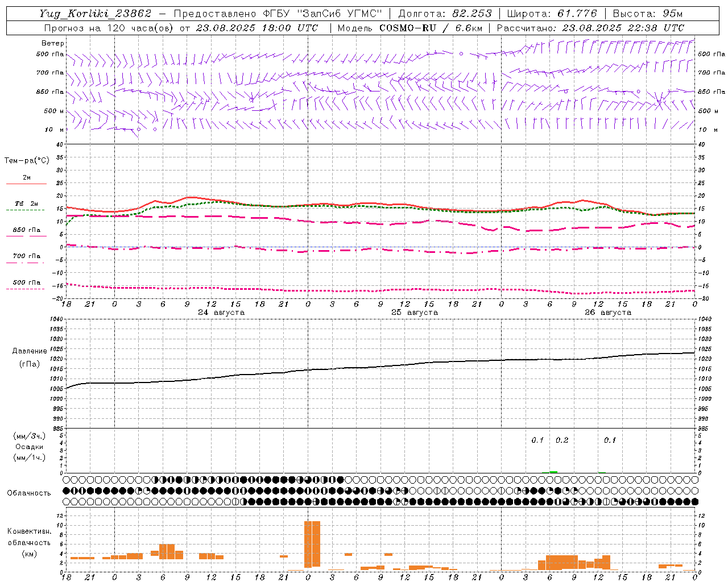The height and width of the screenshot is (582, 728).
Task: Click the green precipitation bar under 0.2
Action: pyautogui.click(x=553, y=472)
